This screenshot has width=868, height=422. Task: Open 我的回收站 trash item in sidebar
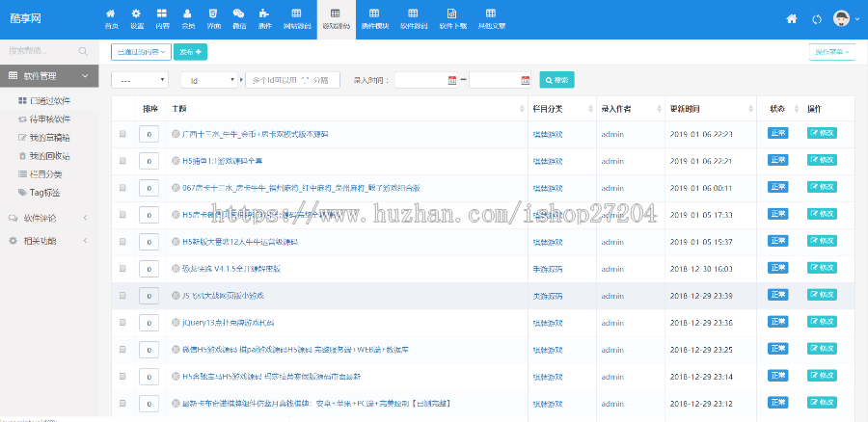44,156
